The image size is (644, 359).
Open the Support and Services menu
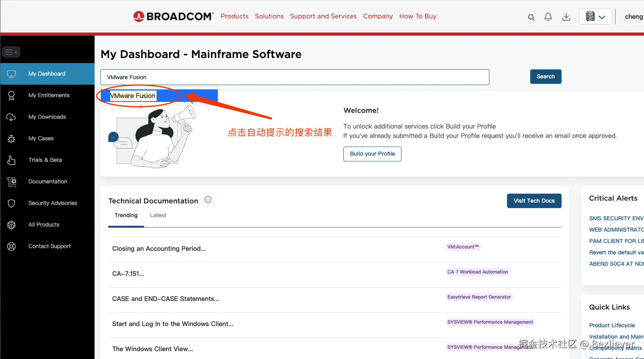tap(323, 16)
